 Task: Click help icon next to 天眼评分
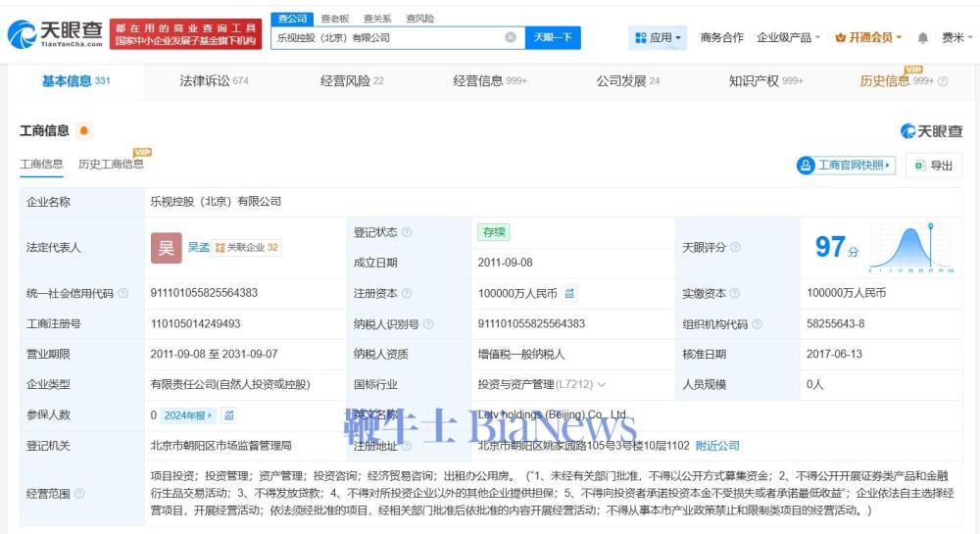736,248
